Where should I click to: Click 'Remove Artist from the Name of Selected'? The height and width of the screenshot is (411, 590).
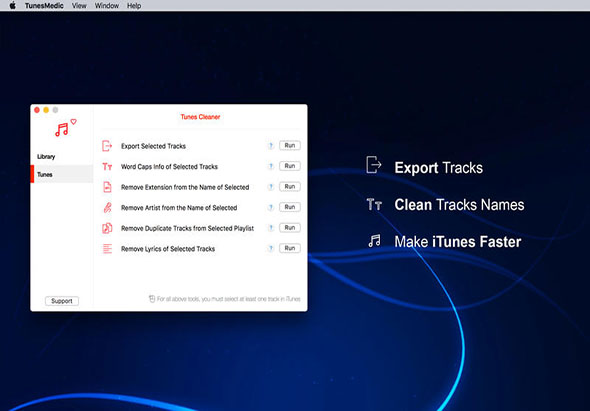(179, 207)
